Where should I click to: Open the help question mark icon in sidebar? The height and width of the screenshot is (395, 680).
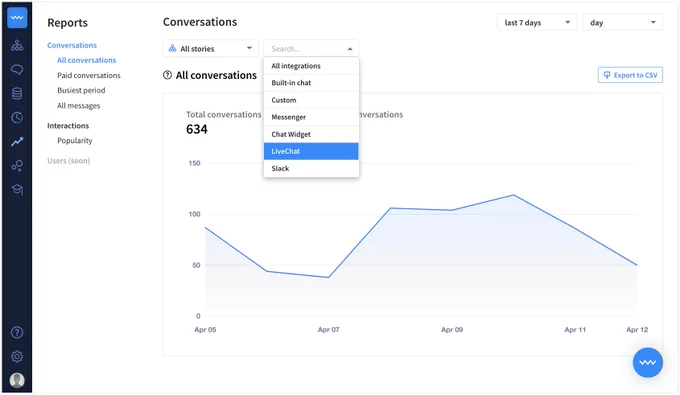coord(17,333)
